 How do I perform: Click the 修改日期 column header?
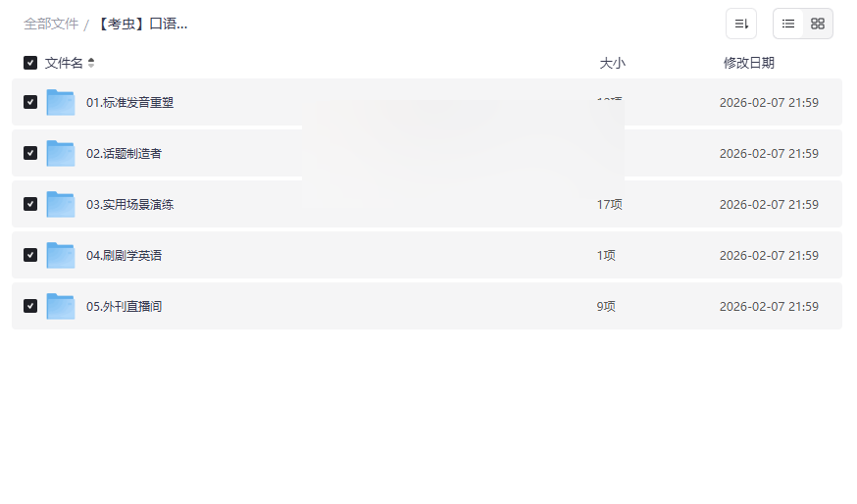748,63
